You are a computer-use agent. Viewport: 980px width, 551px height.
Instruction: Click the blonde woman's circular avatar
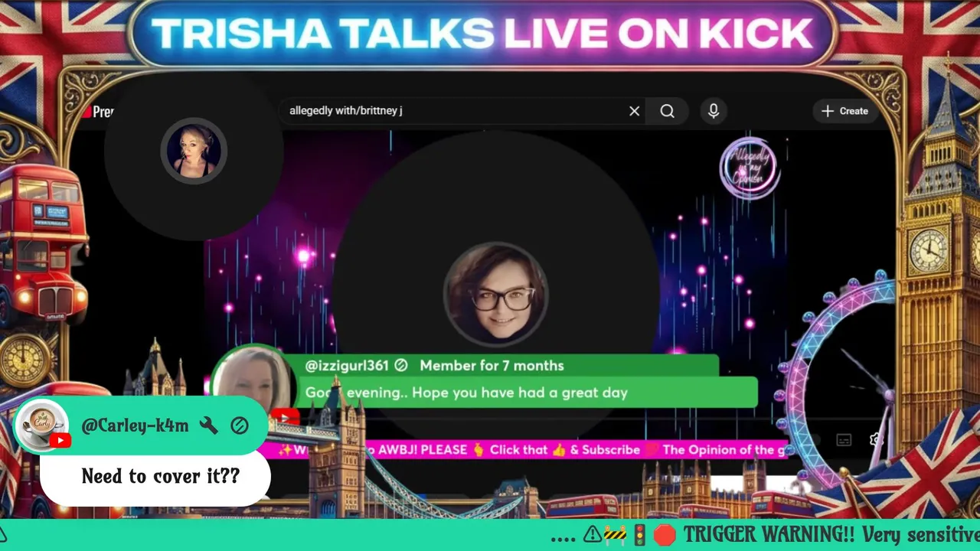click(194, 151)
